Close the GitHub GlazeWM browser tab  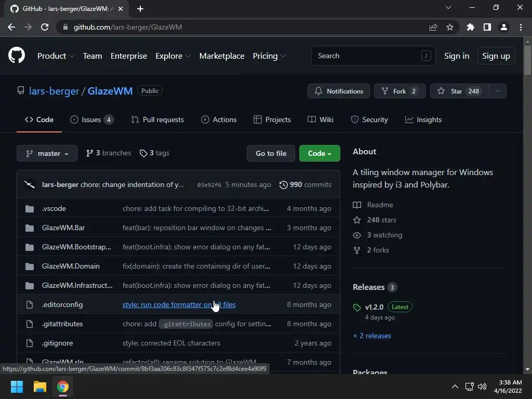[x=121, y=9]
